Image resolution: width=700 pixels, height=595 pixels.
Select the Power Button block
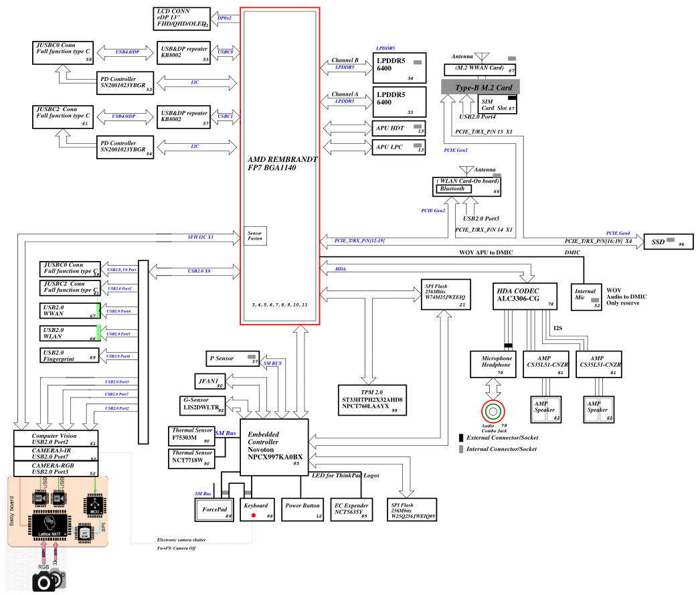(x=302, y=509)
